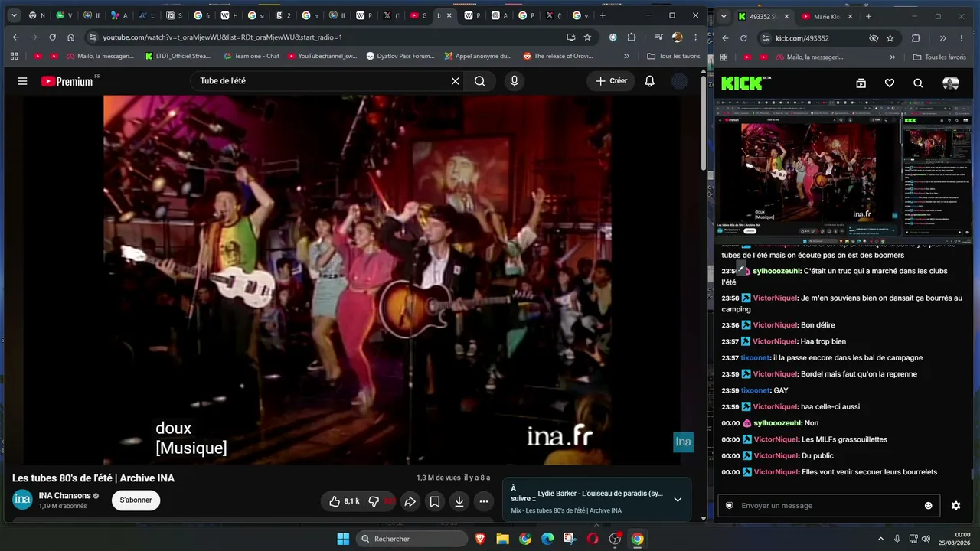Show more bookmarks in Kick browser bar
980x551 pixels.
tap(892, 57)
